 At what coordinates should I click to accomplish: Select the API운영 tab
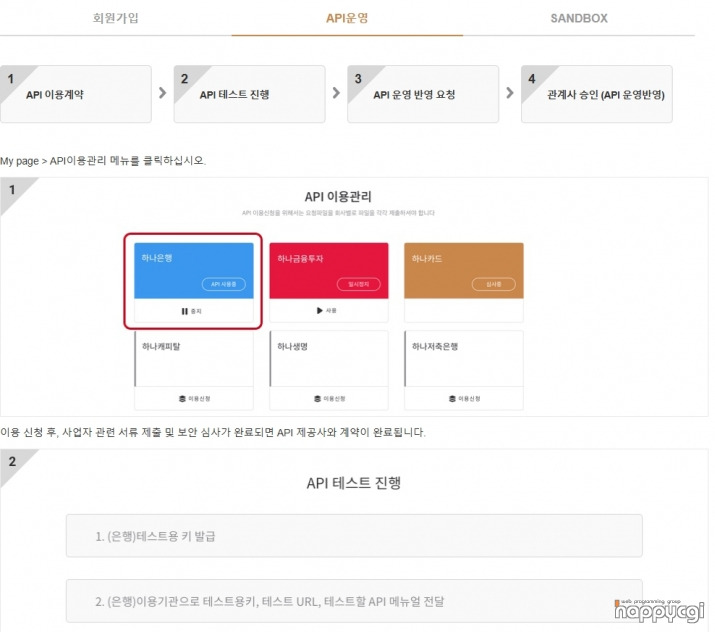[347, 18]
